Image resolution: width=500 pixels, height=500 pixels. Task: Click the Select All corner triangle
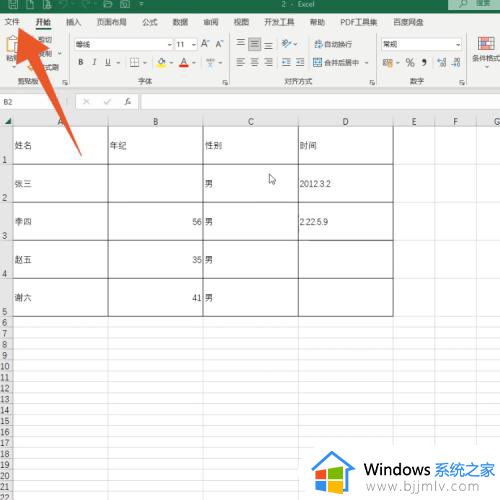pos(8,121)
